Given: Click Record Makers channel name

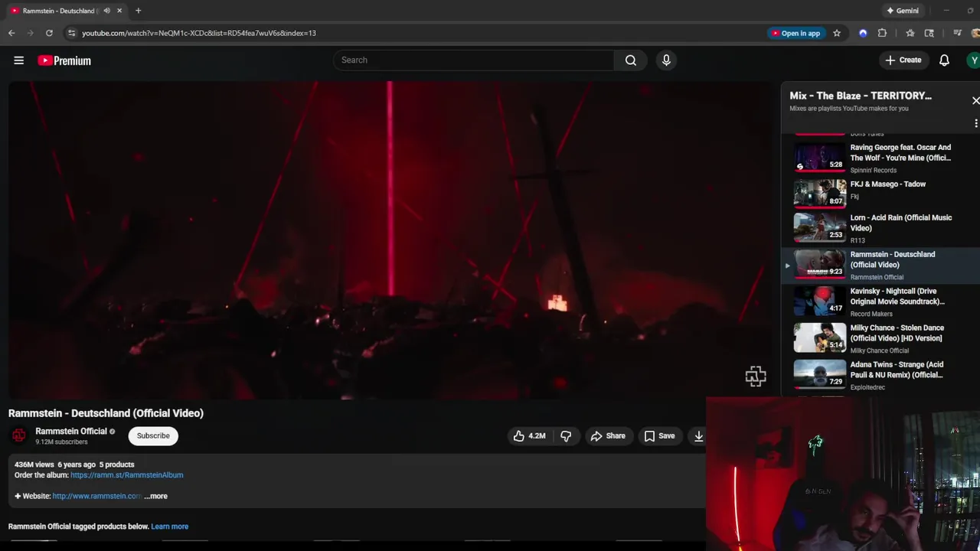Looking at the screenshot, I should coord(871,314).
